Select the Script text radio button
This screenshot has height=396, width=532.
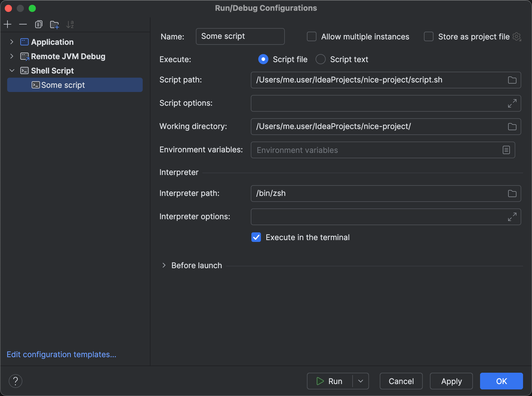tap(320, 59)
